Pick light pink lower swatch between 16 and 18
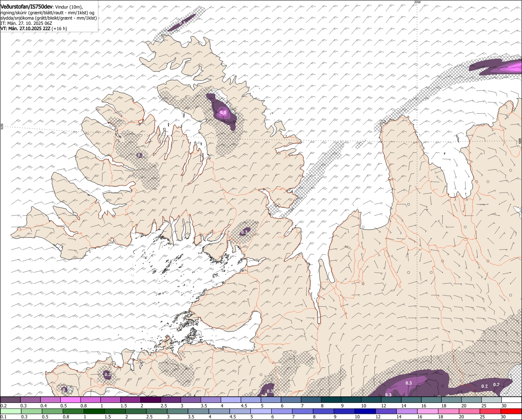 click(428, 411)
